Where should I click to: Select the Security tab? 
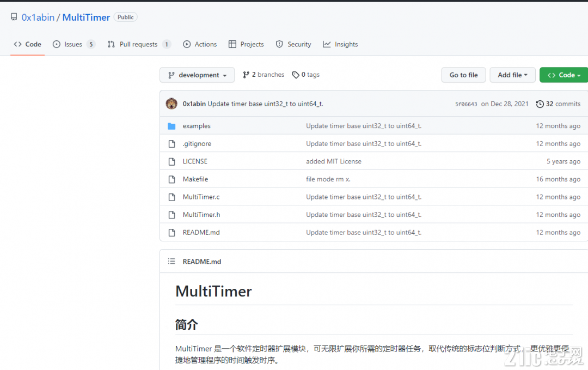click(293, 44)
